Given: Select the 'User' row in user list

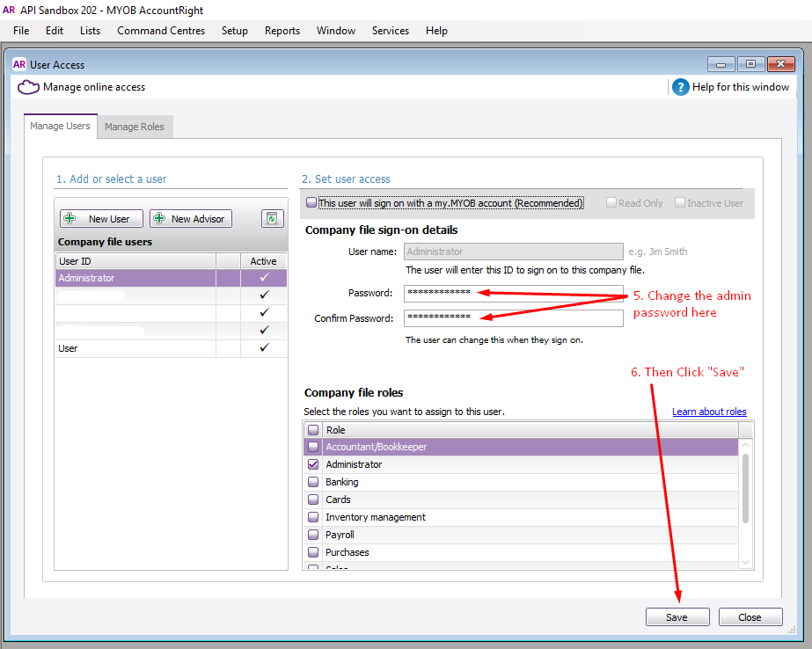Looking at the screenshot, I should coord(171,348).
